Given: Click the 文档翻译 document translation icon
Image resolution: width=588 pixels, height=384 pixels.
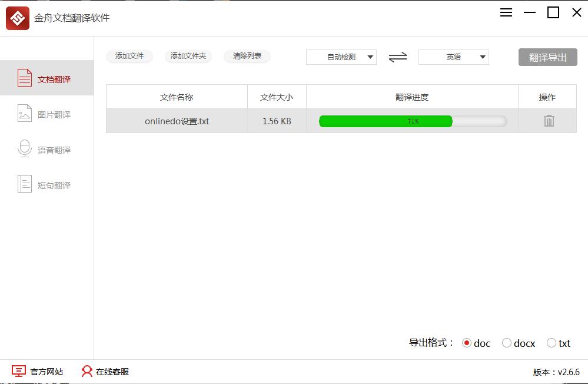Looking at the screenshot, I should tap(25, 77).
